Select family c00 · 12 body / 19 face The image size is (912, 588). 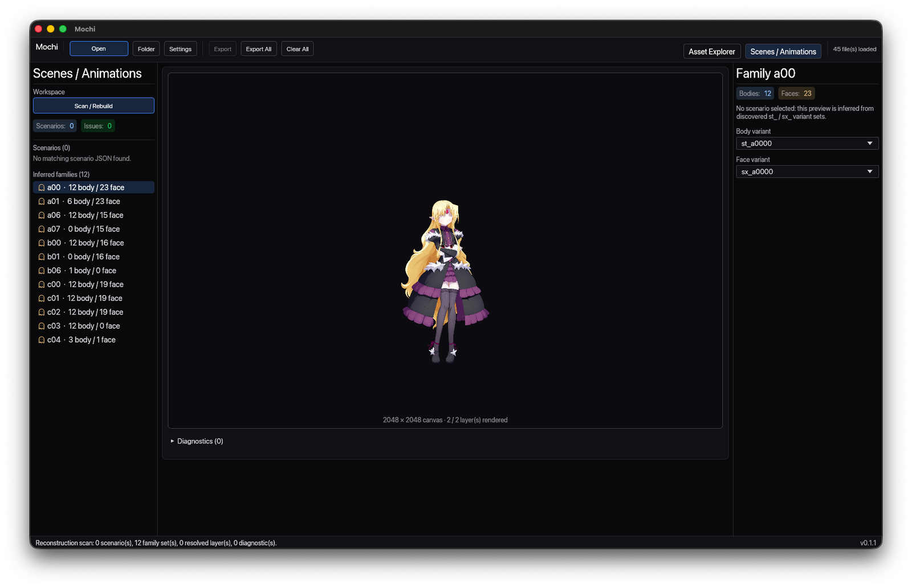pyautogui.click(x=93, y=284)
